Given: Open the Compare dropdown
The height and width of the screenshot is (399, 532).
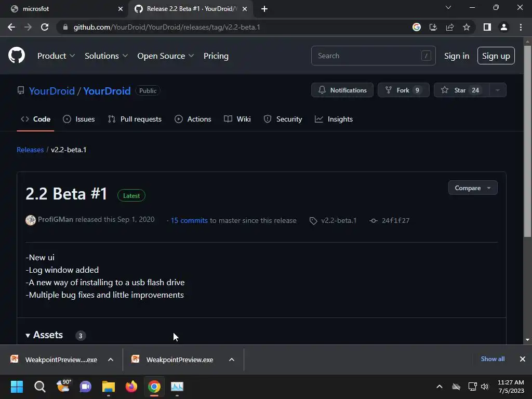Looking at the screenshot, I should [x=473, y=188].
